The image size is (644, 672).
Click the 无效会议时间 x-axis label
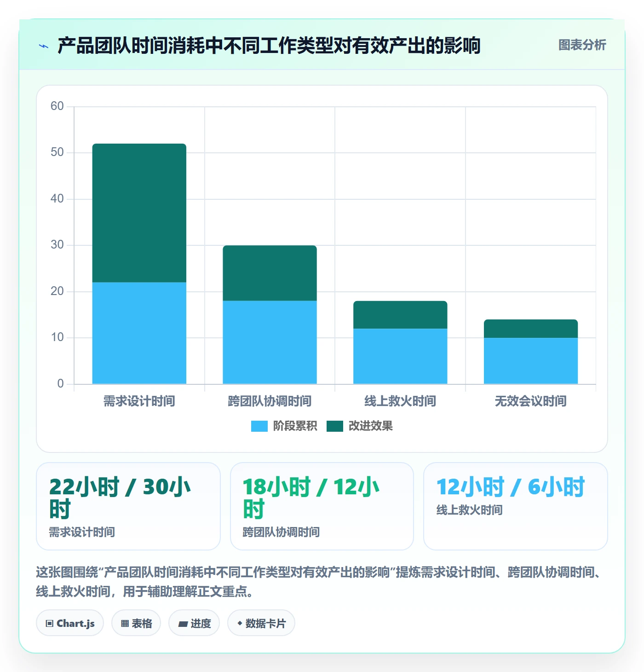pos(531,401)
